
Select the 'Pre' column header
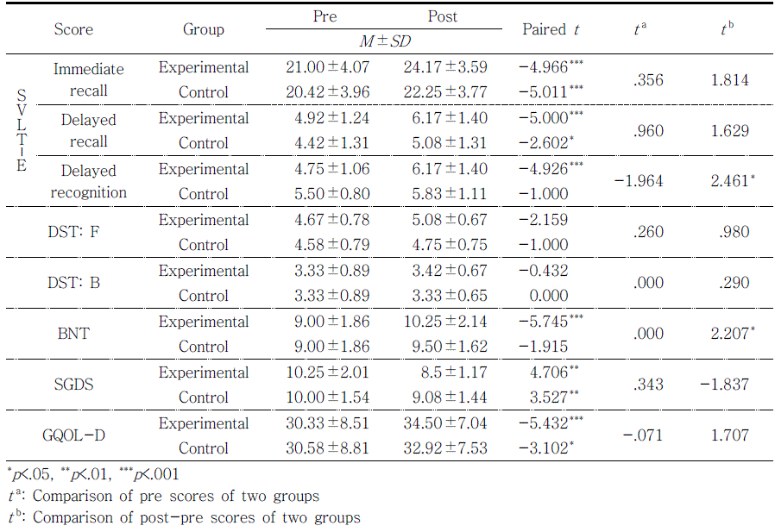click(x=324, y=16)
